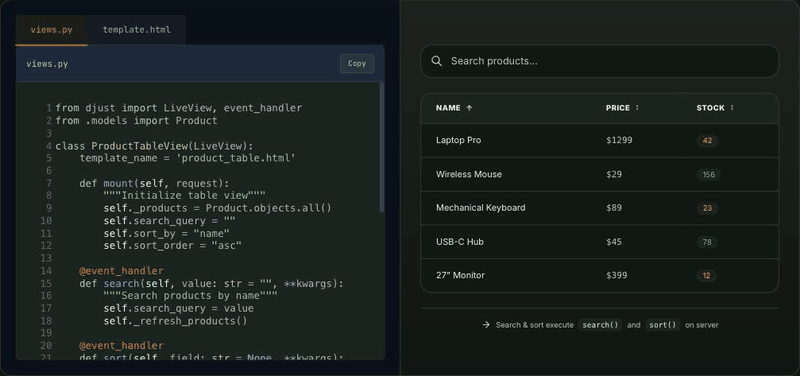Screen dimensions: 800x376
Task: Click the first @event_handler decorator line
Action: coord(121,271)
